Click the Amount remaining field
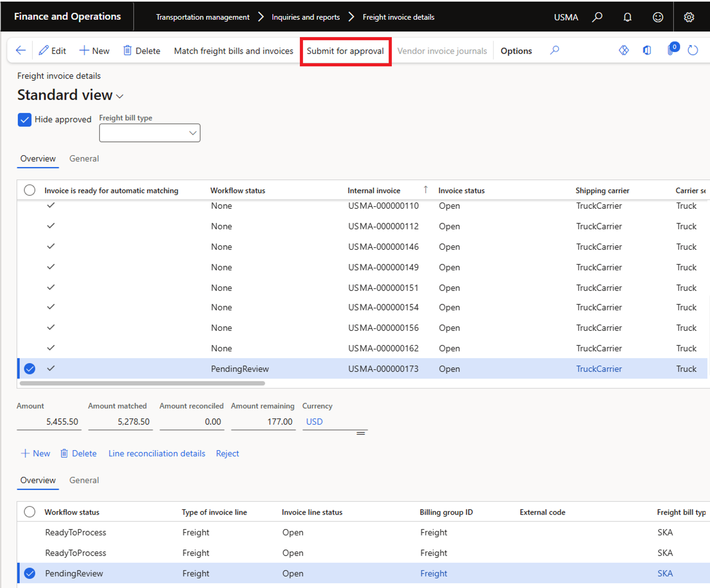710x588 pixels. pos(263,422)
